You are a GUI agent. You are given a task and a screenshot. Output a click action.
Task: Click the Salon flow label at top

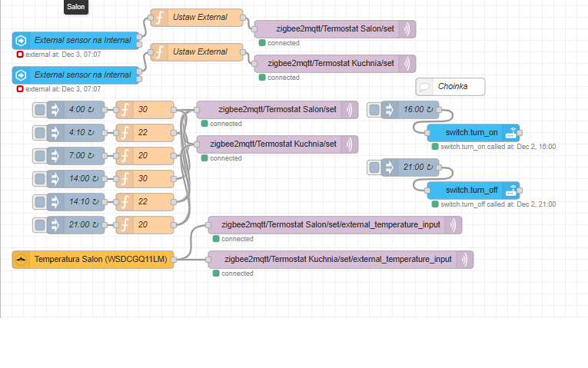pos(76,6)
